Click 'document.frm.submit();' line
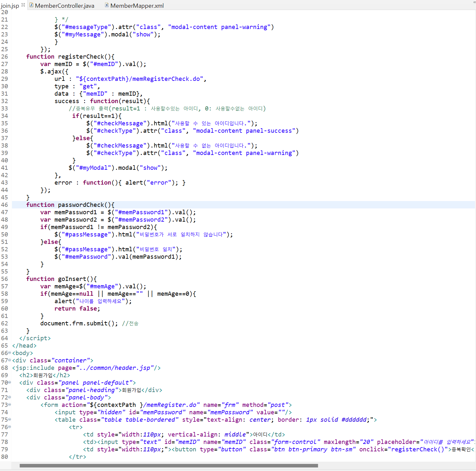Screen dimensions: 476x471 79,323
